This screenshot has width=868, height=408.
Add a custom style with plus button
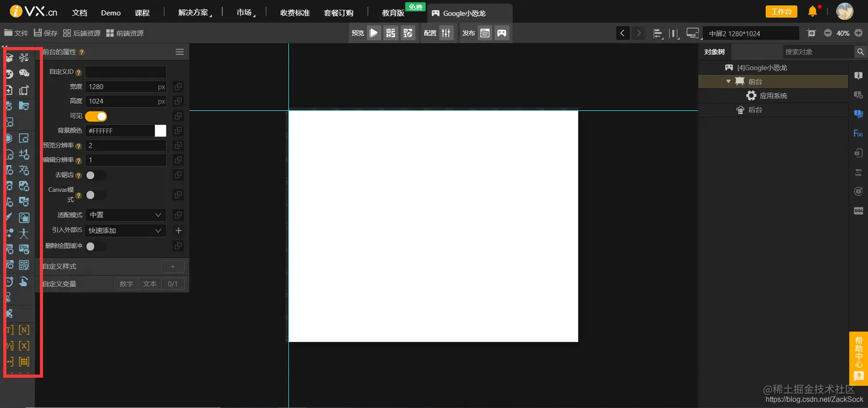(x=173, y=266)
